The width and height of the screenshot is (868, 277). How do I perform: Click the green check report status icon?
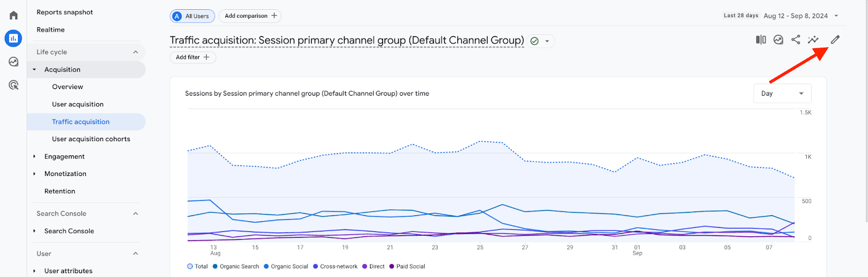pos(534,41)
